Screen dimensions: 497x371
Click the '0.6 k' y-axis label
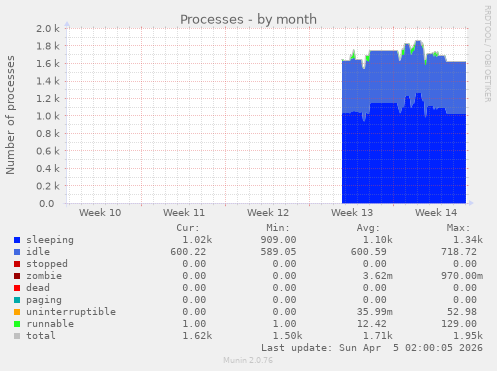coord(48,151)
